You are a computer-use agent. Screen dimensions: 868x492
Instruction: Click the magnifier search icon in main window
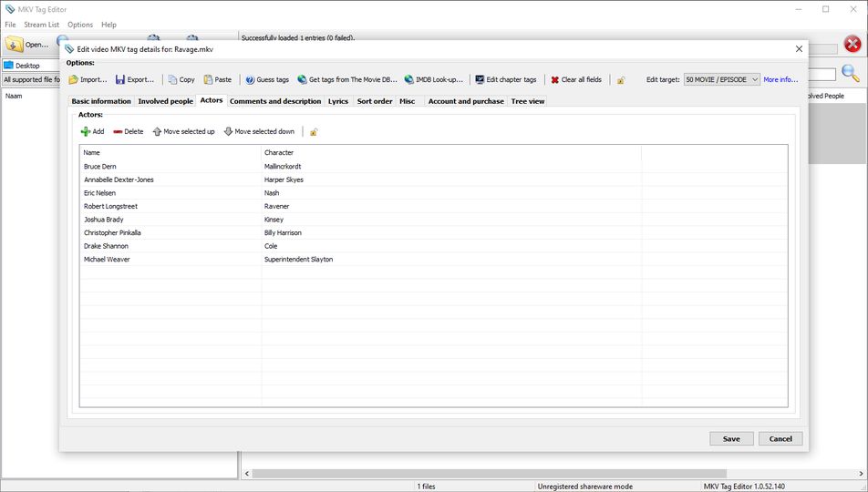pos(851,73)
